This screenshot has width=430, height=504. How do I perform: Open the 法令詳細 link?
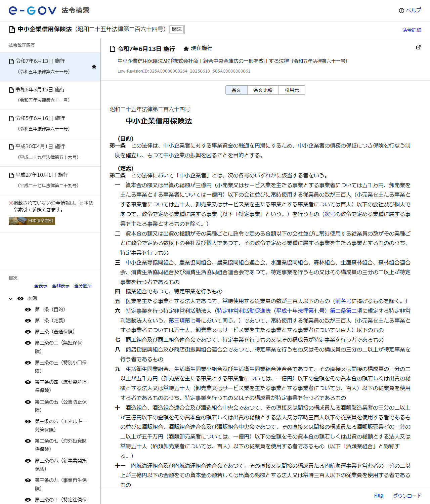pos(412,30)
